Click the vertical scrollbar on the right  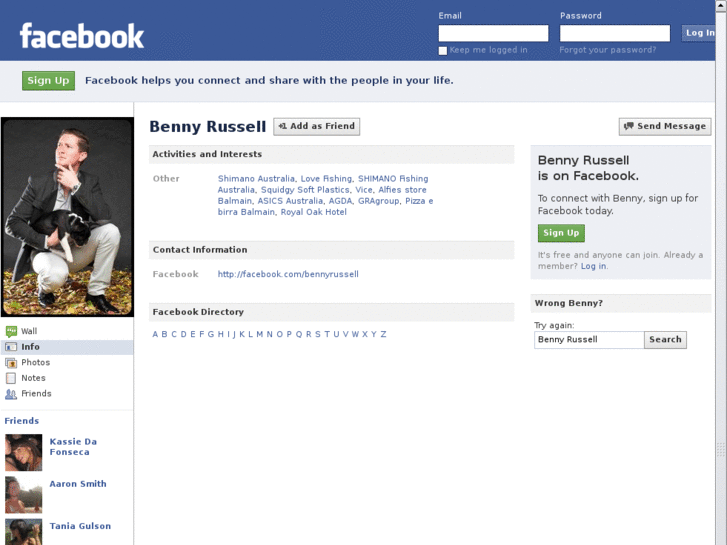pos(721,278)
